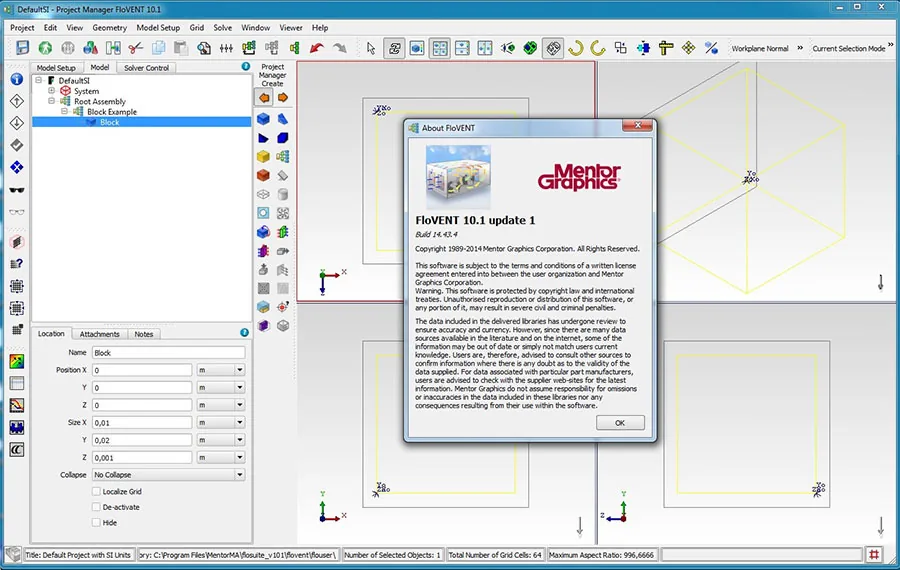Click the scissors Cut icon in toolbar
The image size is (900, 570).
click(135, 48)
